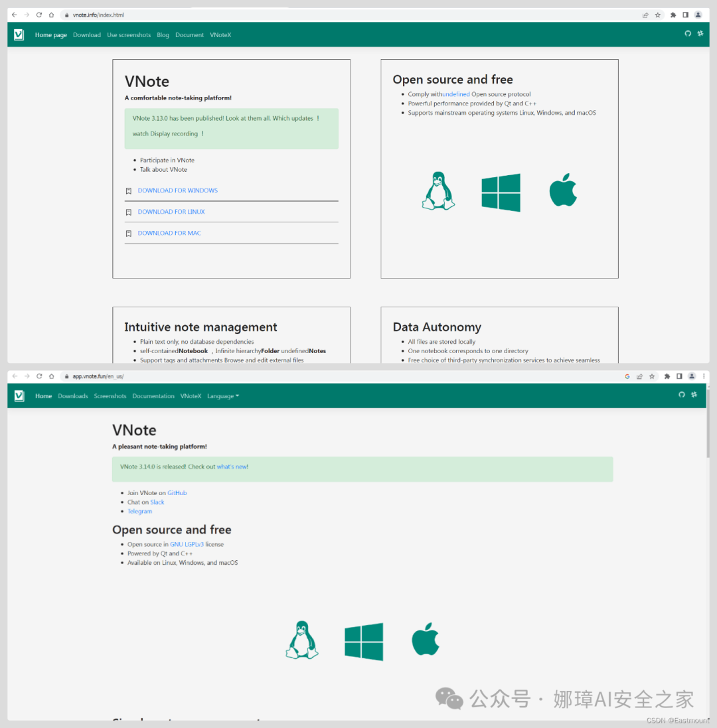Click 'Participate in VNote' list item

(x=167, y=160)
